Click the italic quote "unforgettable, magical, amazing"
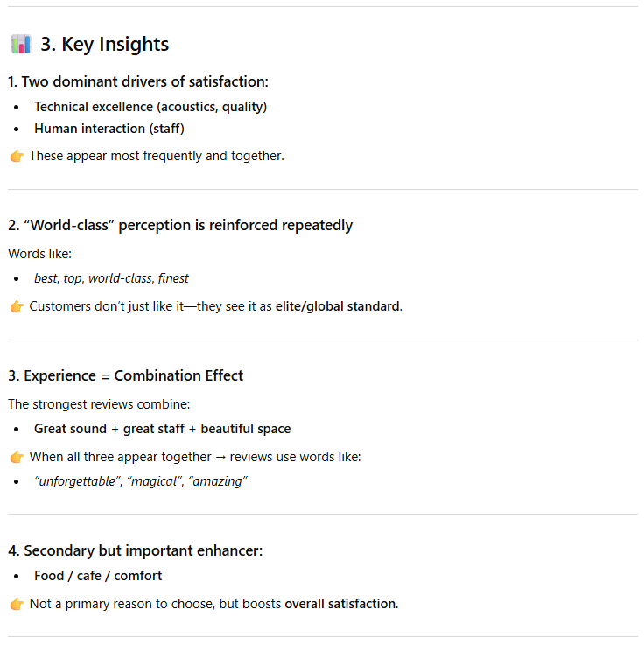 click(141, 481)
